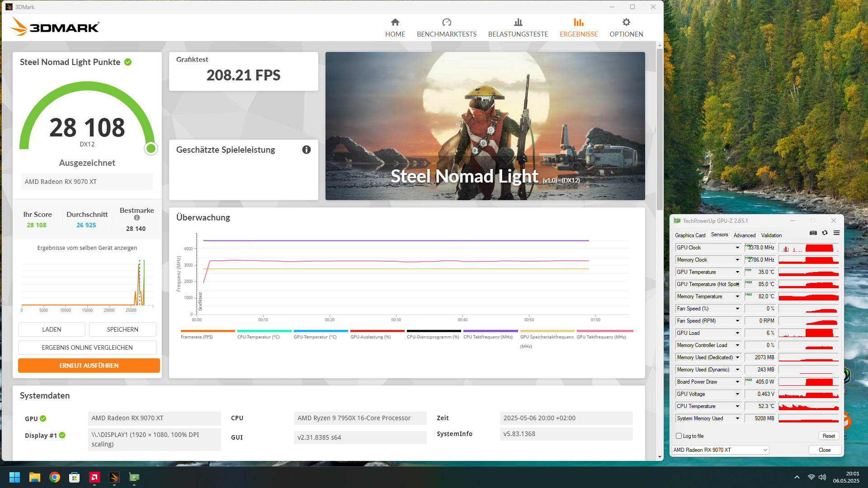The height and width of the screenshot is (488, 868).
Task: Click GPU-Z refresh icon
Action: [x=825, y=233]
